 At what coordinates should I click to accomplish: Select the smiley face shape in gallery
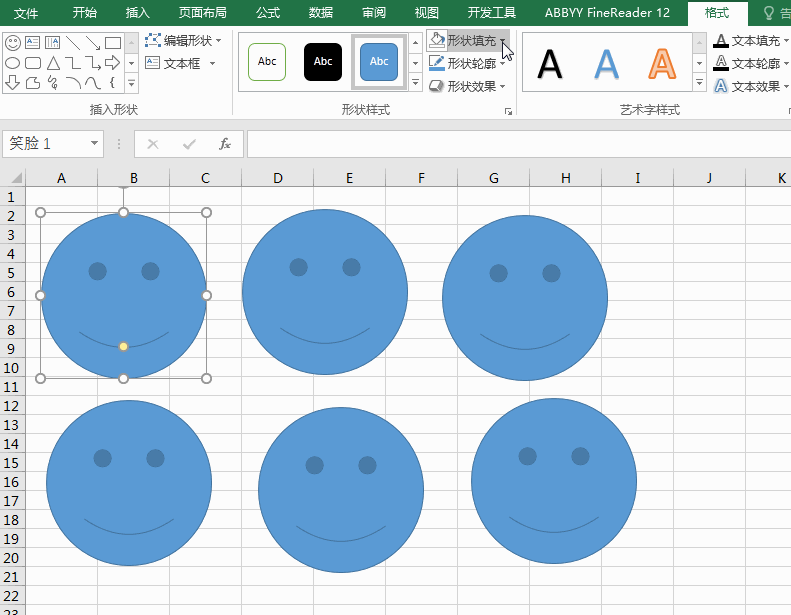(x=13, y=43)
